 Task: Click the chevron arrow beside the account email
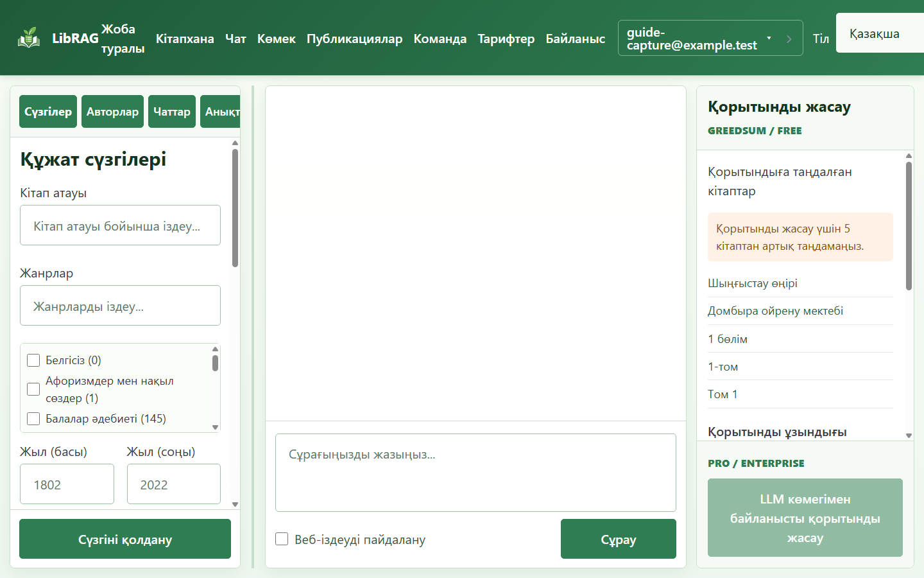[789, 39]
